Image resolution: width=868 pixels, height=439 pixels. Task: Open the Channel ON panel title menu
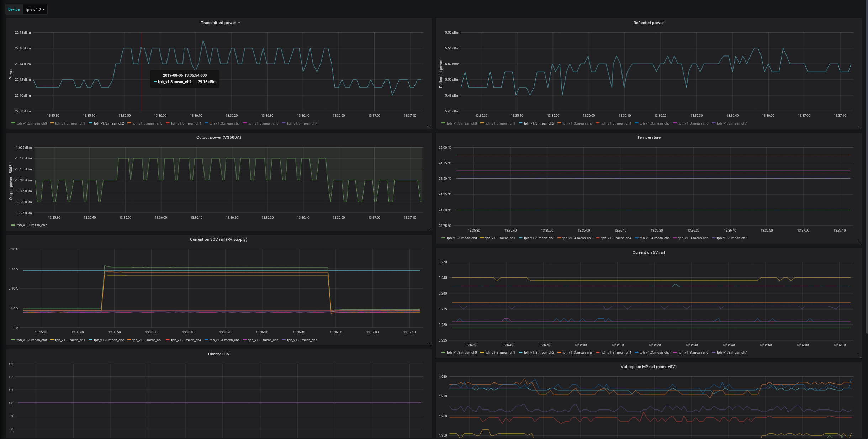(x=218, y=354)
